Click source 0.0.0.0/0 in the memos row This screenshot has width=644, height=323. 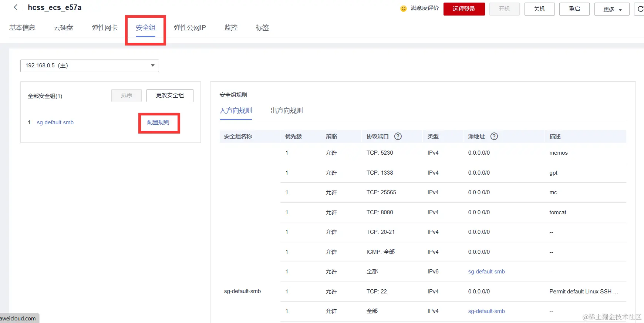point(479,153)
